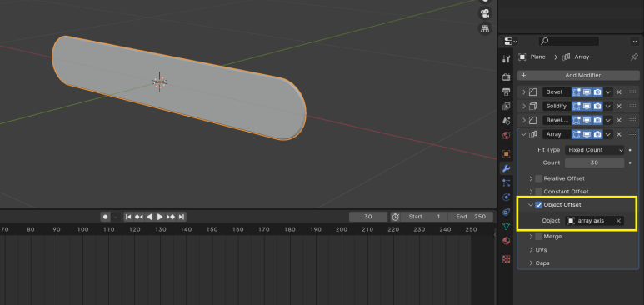Expand the Relative Offset subpanel
This screenshot has width=644, height=305.
[x=531, y=178]
